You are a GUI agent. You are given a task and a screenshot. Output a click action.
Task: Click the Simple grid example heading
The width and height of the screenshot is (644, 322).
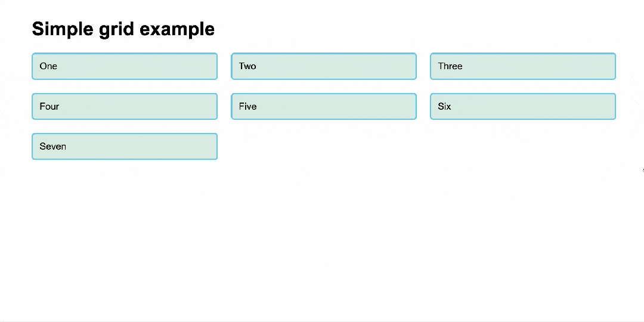123,30
